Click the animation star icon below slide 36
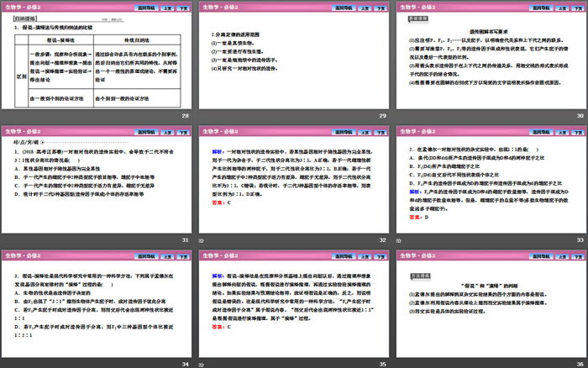Image resolution: width=588 pixels, height=368 pixels. point(399,365)
